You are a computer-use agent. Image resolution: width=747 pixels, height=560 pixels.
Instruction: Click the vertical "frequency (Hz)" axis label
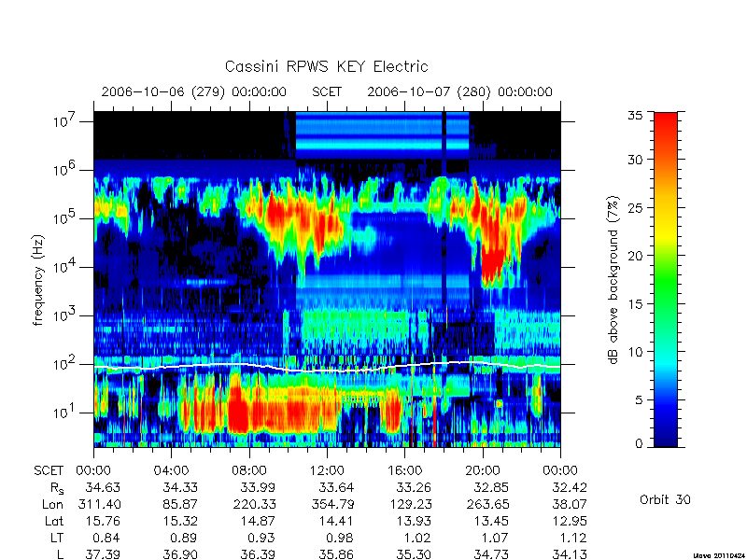[x=38, y=280]
